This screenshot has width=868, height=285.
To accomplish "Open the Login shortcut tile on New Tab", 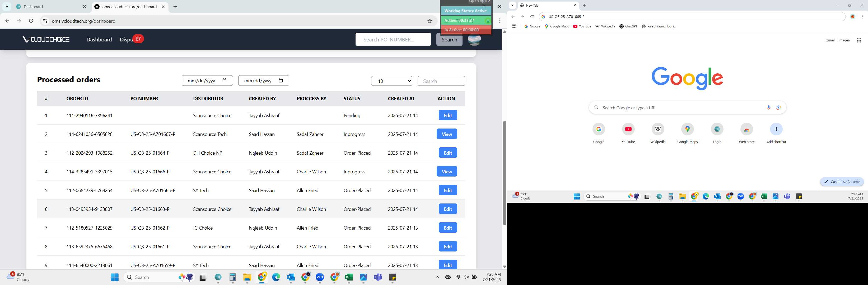I will [x=717, y=133].
